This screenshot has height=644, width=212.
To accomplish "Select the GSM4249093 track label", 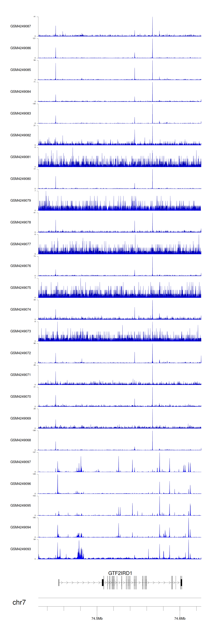I will pyautogui.click(x=20, y=549).
